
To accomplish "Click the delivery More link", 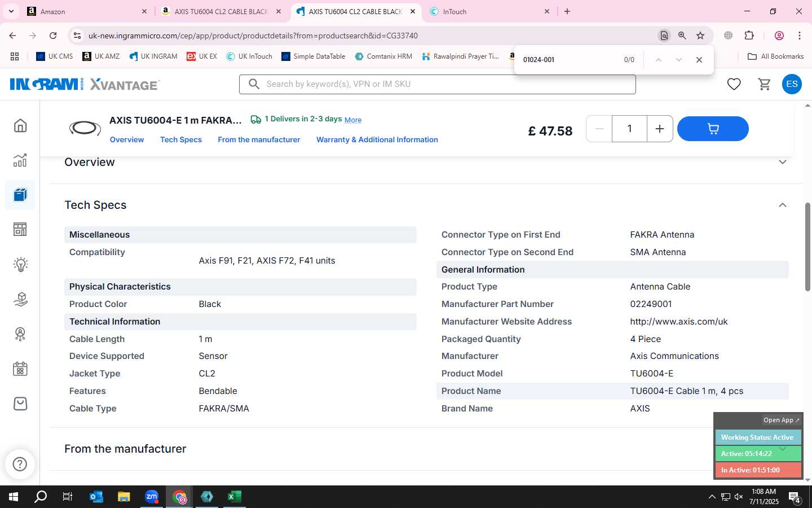I will pyautogui.click(x=353, y=120).
